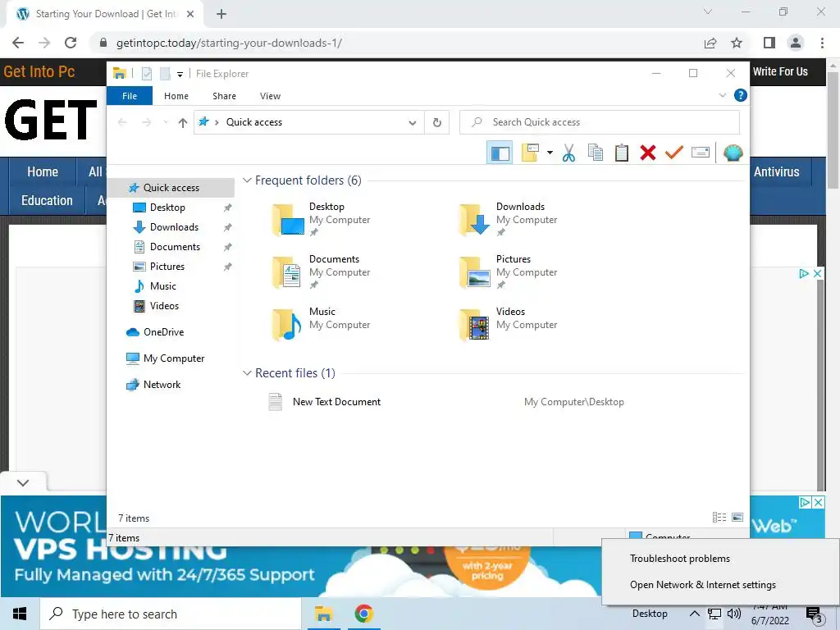The image size is (840, 630).
Task: Select the Desktop frequent folder icon
Action: tap(288, 220)
